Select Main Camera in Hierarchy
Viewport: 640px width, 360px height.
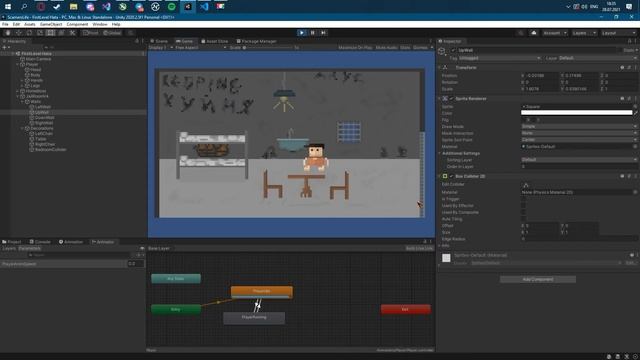click(x=38, y=59)
